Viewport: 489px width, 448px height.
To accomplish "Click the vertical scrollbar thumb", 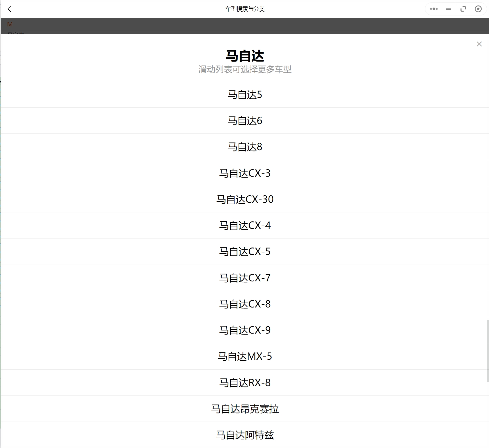I will pos(487,351).
